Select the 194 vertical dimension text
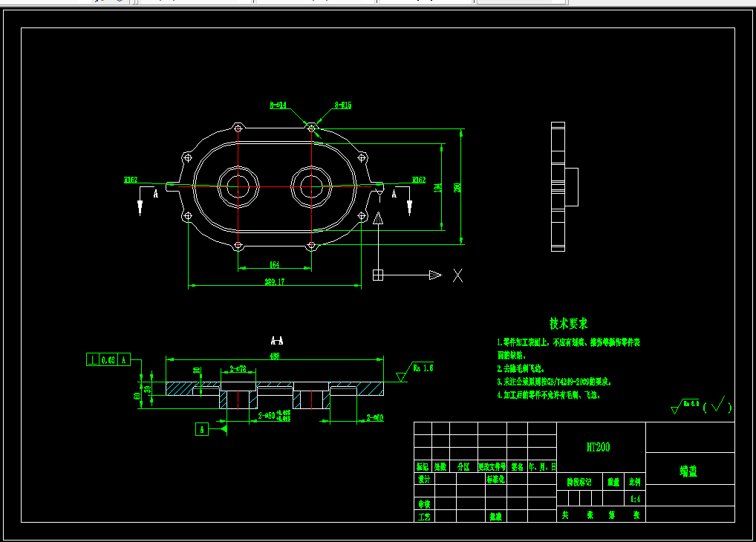This screenshot has width=756, height=542. [x=438, y=188]
